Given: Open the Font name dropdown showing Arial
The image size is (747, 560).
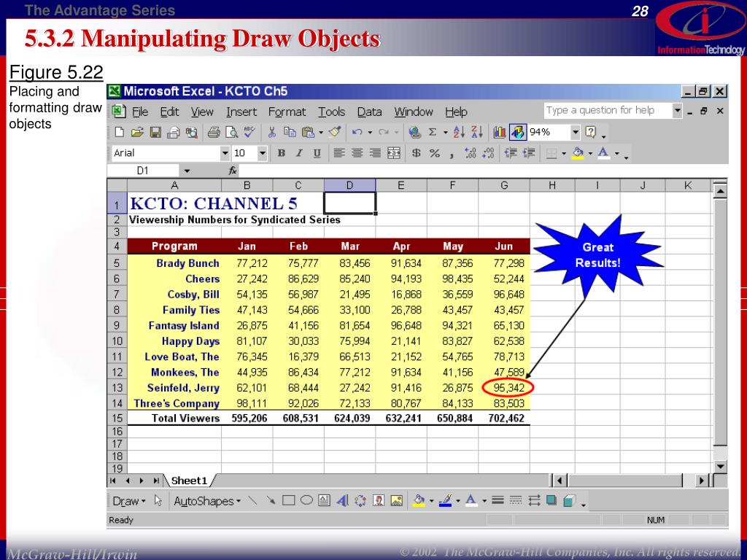Looking at the screenshot, I should tap(225, 153).
